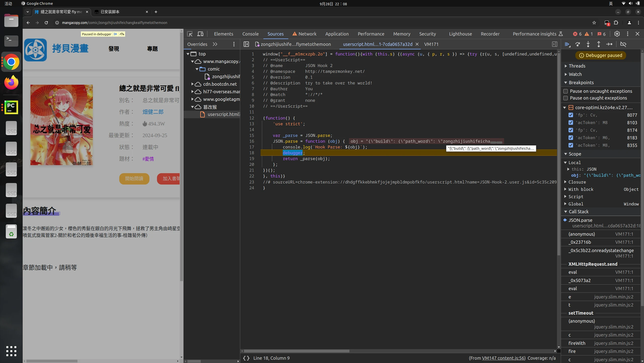Image resolution: width=644 pixels, height=363 pixels.
Task: Select XMLHttpRequest.send call stack frame
Action: click(593, 265)
